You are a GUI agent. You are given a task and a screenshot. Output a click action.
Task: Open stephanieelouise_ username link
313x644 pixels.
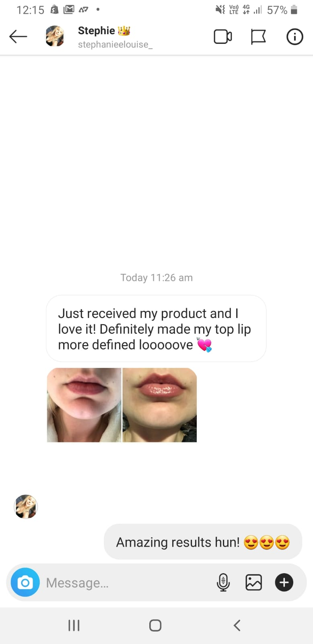tap(115, 45)
